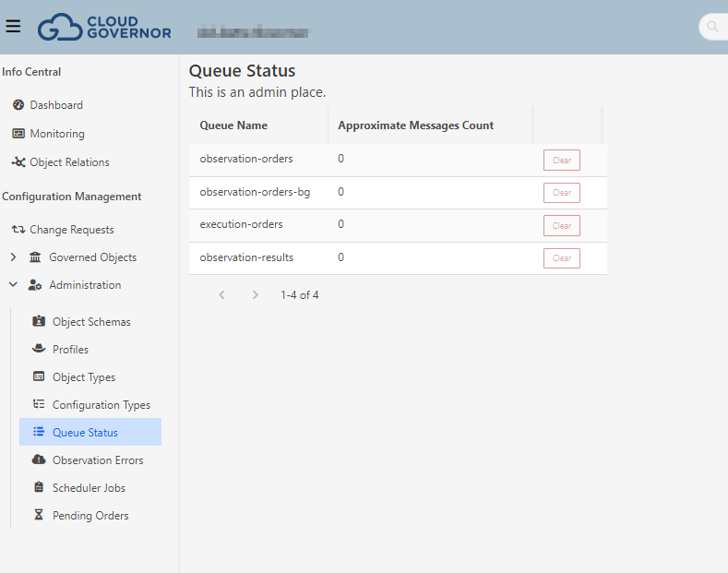The width and height of the screenshot is (728, 573).
Task: Go to previous page of queues
Action: tap(221, 295)
